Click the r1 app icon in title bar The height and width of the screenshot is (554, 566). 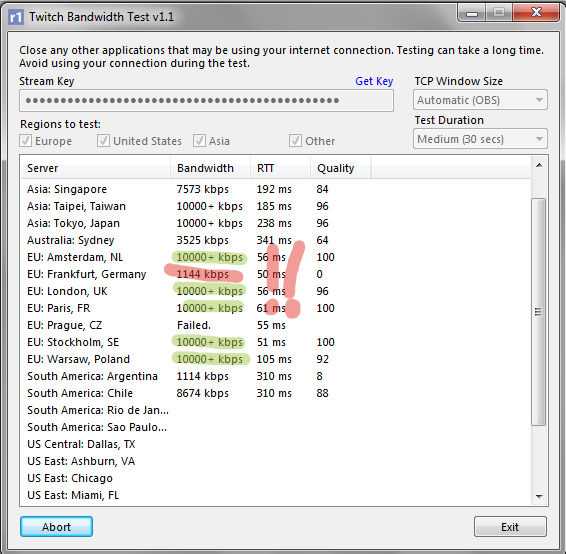pos(16,17)
